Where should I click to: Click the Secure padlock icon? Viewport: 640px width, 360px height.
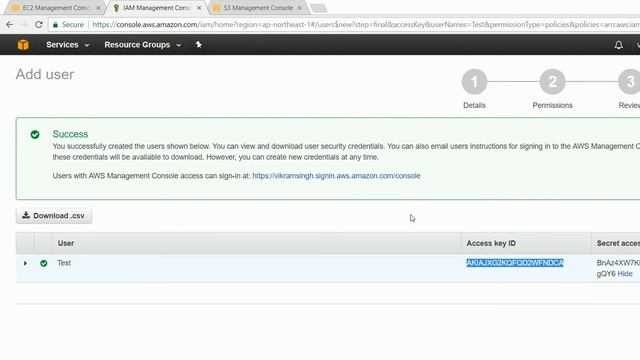point(56,24)
